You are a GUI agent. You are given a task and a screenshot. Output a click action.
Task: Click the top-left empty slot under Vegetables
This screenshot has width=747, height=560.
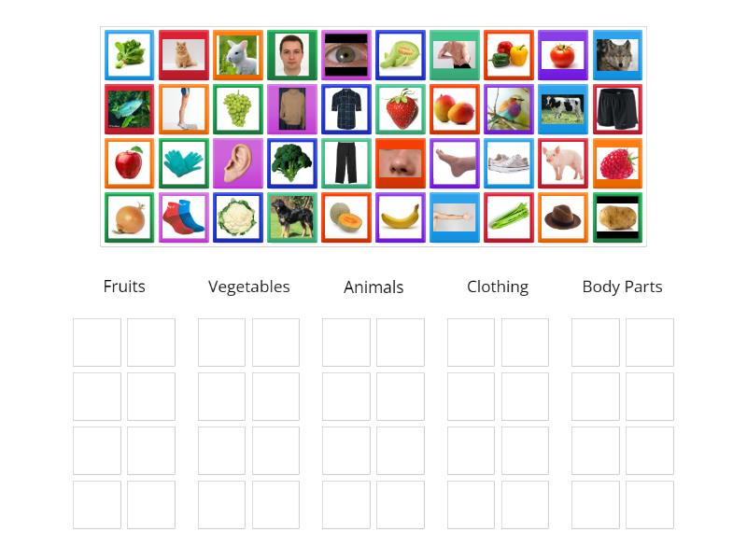coord(221,343)
